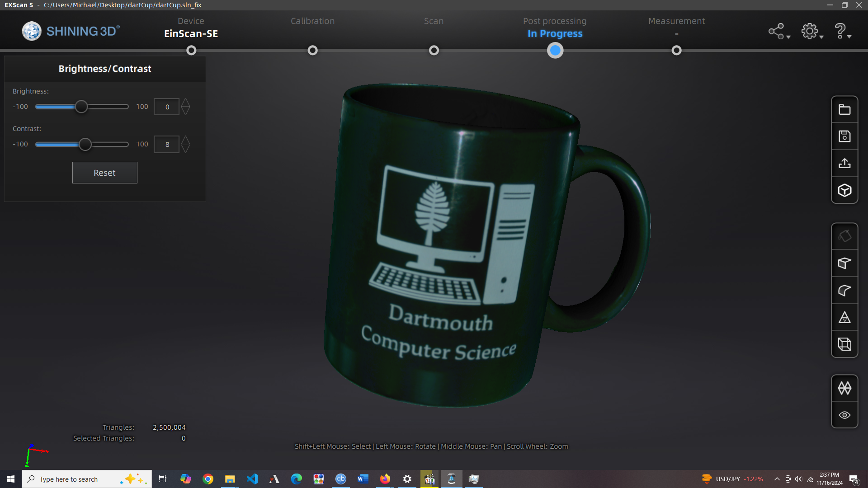
Task: Click the taskbar clock and date
Action: click(830, 479)
